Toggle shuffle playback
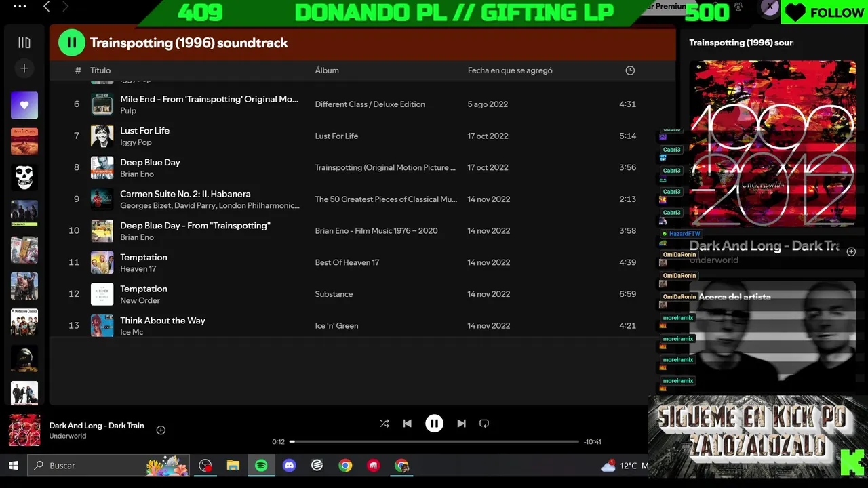868x488 pixels. click(384, 424)
